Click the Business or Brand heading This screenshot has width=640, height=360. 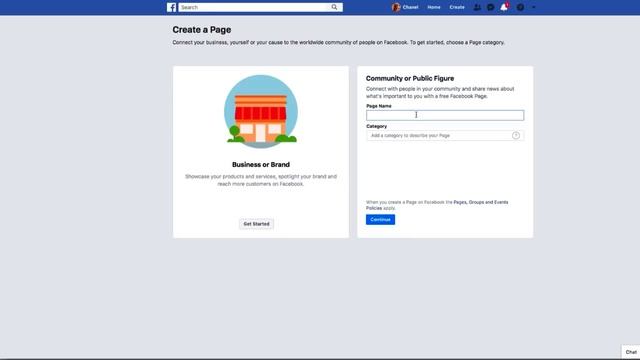[261, 164]
